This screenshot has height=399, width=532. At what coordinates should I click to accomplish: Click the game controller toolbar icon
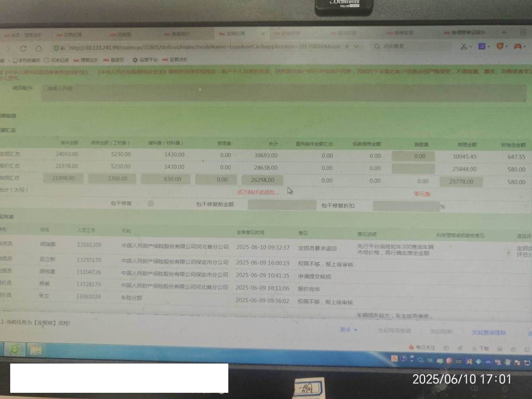point(517,46)
